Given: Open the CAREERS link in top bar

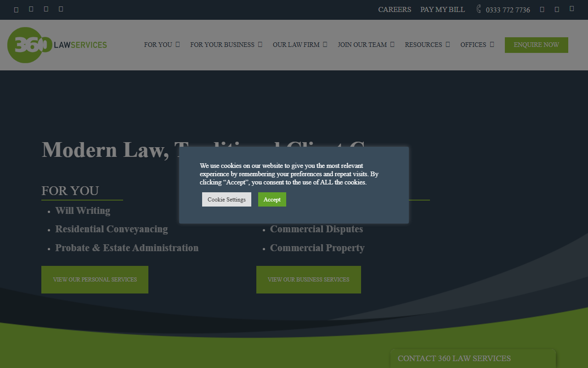Looking at the screenshot, I should [x=395, y=9].
